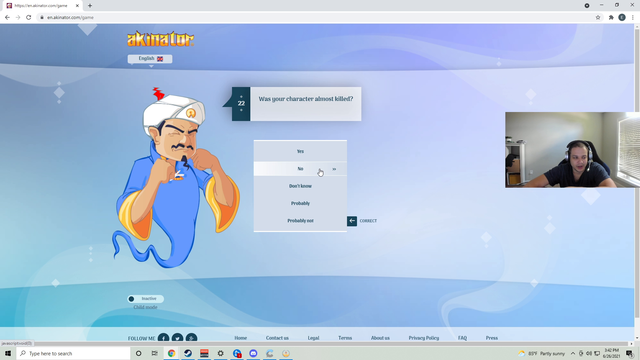Open the taskbar clock and date
Screen dimensions: 640x360
[611, 353]
